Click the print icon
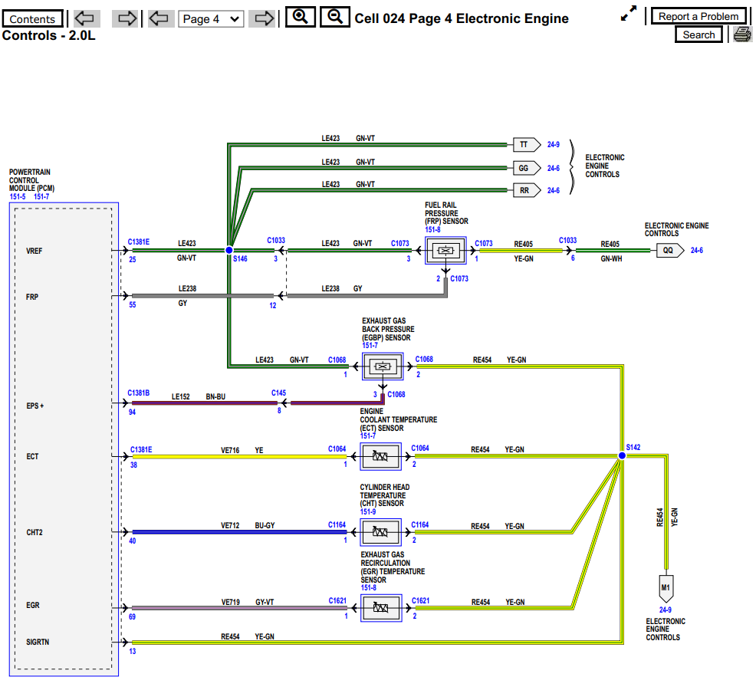The image size is (756, 700). pos(742,34)
